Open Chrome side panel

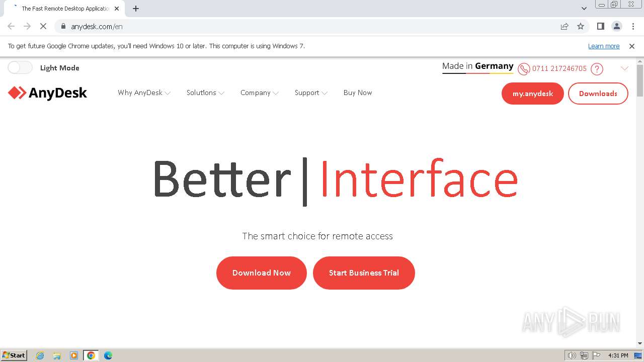[600, 26]
